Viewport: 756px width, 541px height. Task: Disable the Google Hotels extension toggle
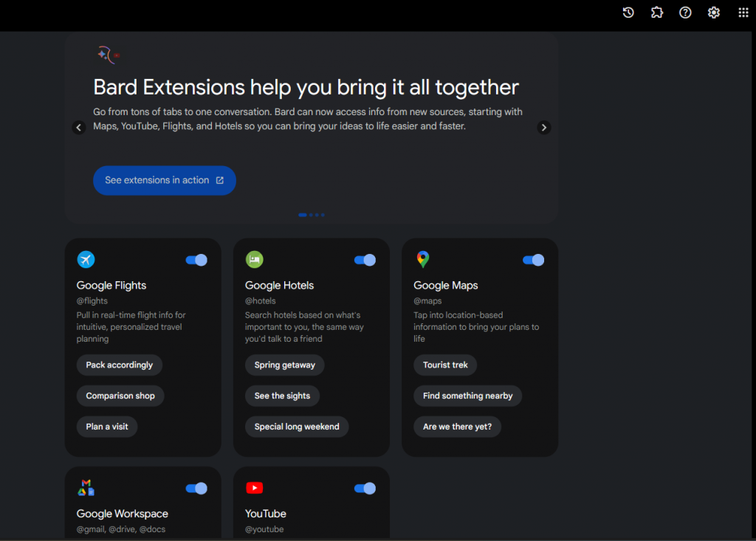pyautogui.click(x=365, y=260)
